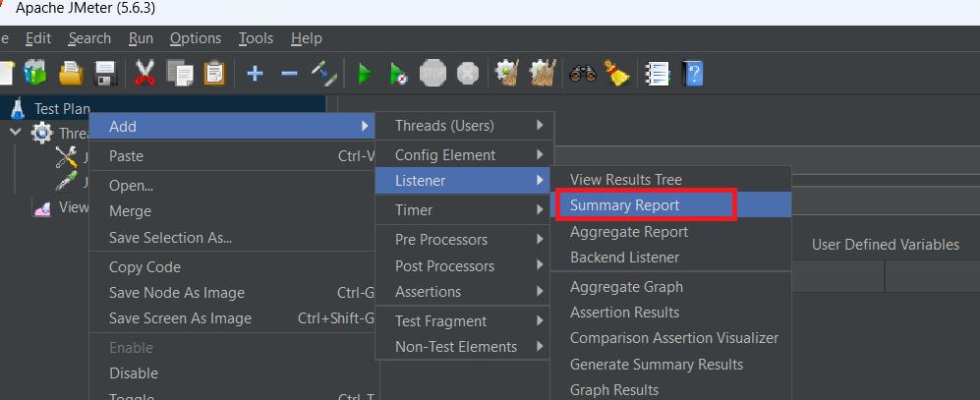
Task: Expand Config Element submenu
Action: 464,154
